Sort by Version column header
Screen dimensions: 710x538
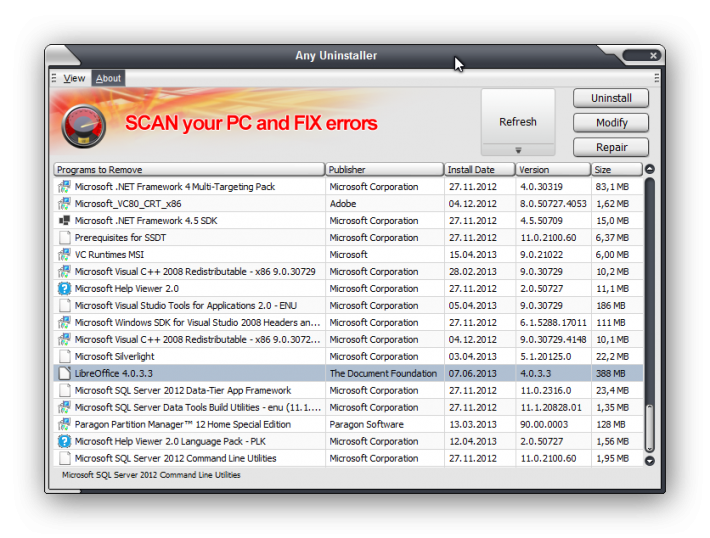tap(553, 169)
